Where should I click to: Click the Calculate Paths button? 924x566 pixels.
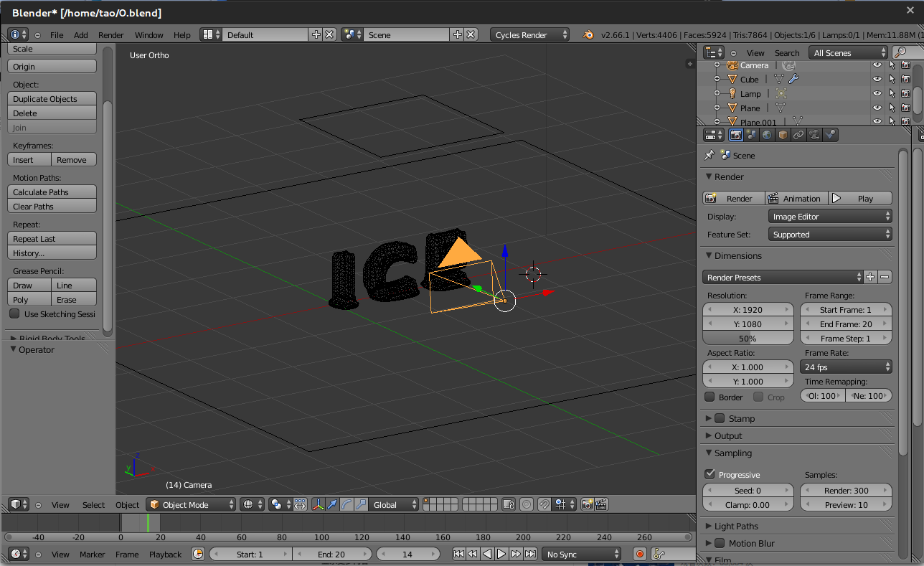(52, 192)
